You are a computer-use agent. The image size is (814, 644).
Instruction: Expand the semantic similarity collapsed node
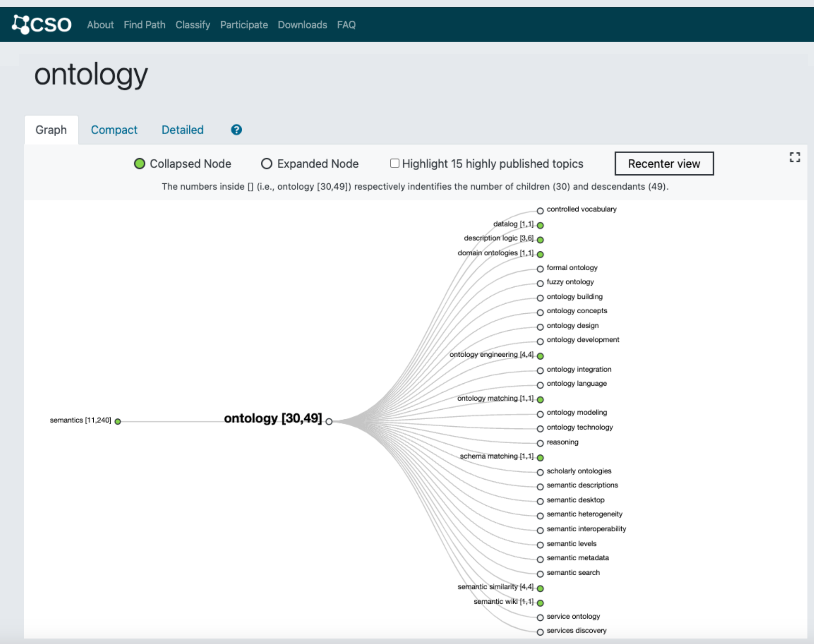tap(540, 588)
